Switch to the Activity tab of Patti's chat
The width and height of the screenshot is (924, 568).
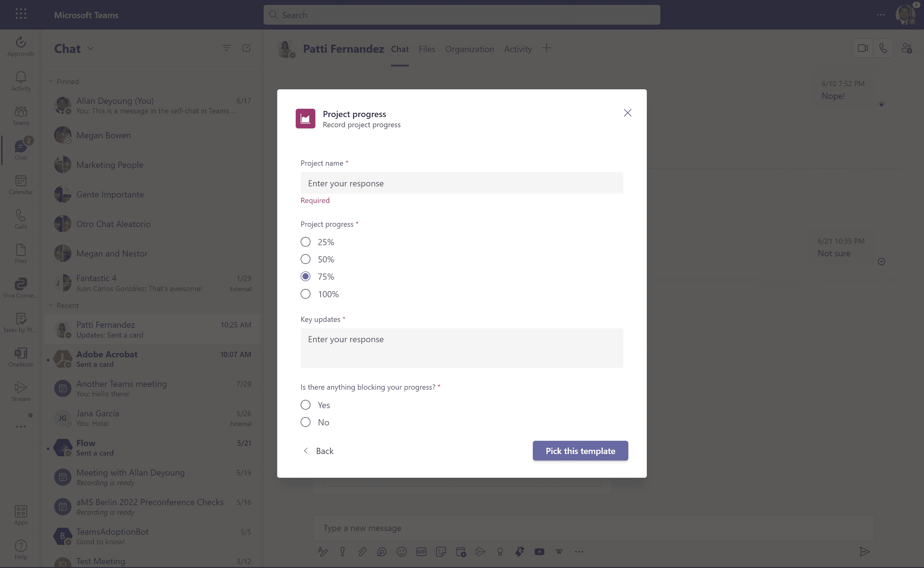pyautogui.click(x=517, y=49)
